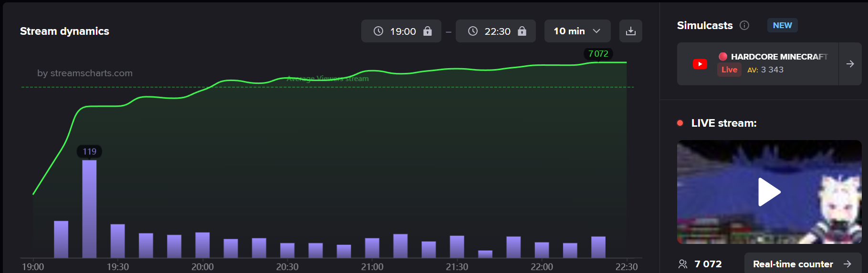Screen dimensions: 868x273
Task: Click the clock icon beside 19:00
Action: [378, 31]
